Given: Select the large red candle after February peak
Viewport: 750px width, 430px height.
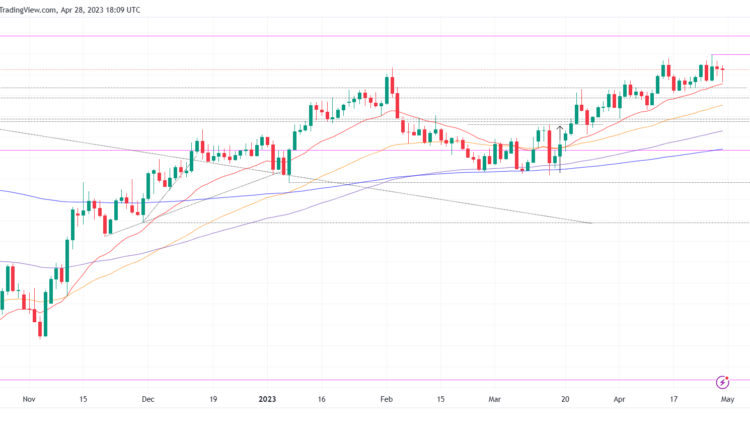Looking at the screenshot, I should pyautogui.click(x=397, y=106).
